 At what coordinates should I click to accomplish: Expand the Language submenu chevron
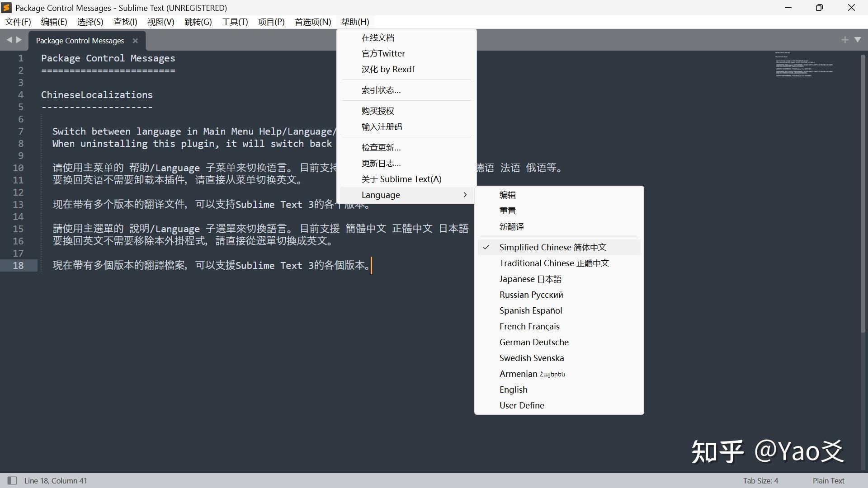[x=465, y=195]
